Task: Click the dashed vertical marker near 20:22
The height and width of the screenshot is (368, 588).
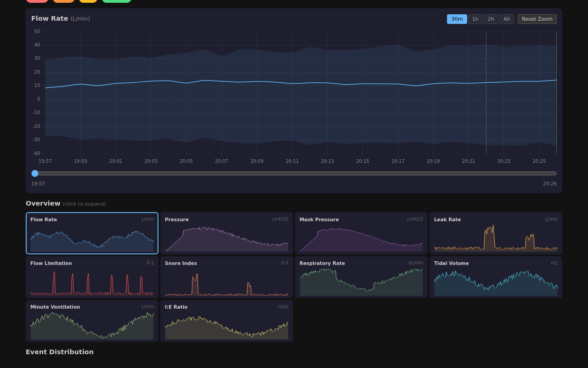Action: point(486,92)
